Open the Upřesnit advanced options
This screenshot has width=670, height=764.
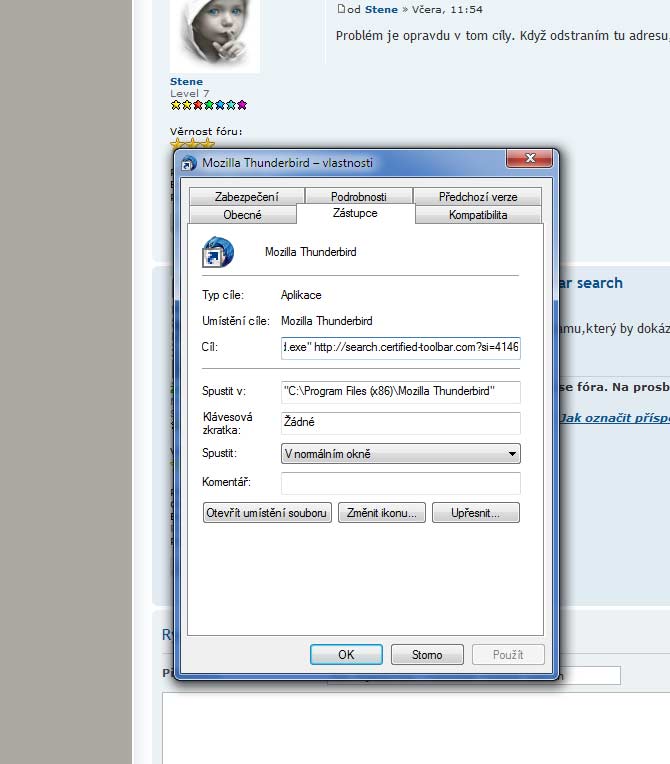point(476,513)
